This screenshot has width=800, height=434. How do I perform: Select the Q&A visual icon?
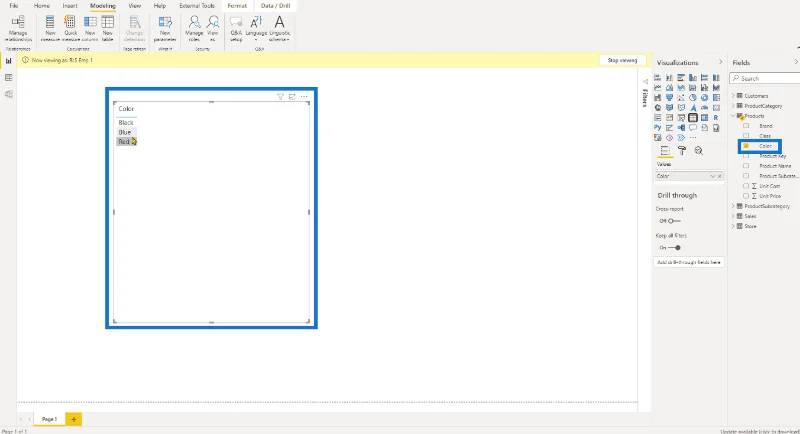(x=693, y=127)
